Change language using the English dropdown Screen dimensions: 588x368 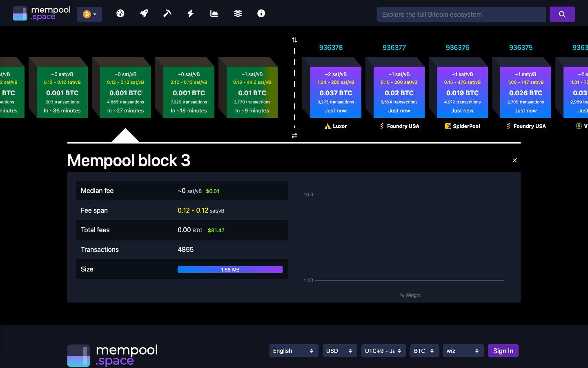(x=294, y=350)
